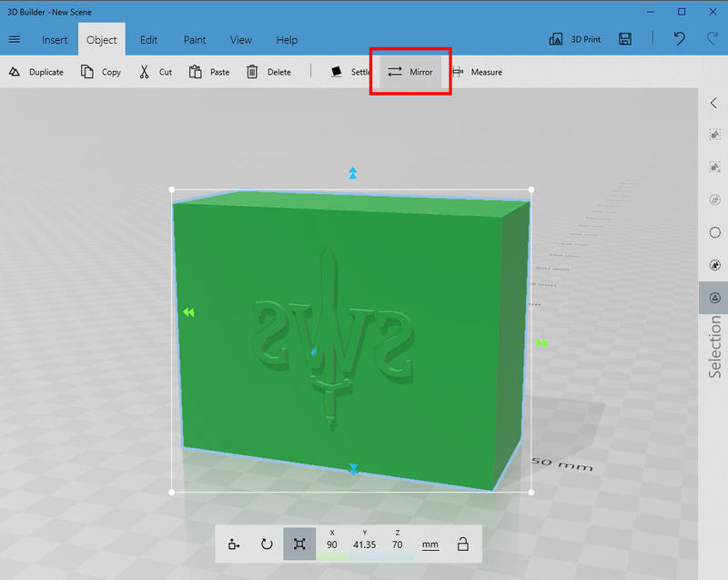728x580 pixels.
Task: Collapse the Selection side panel chevron
Action: [714, 103]
